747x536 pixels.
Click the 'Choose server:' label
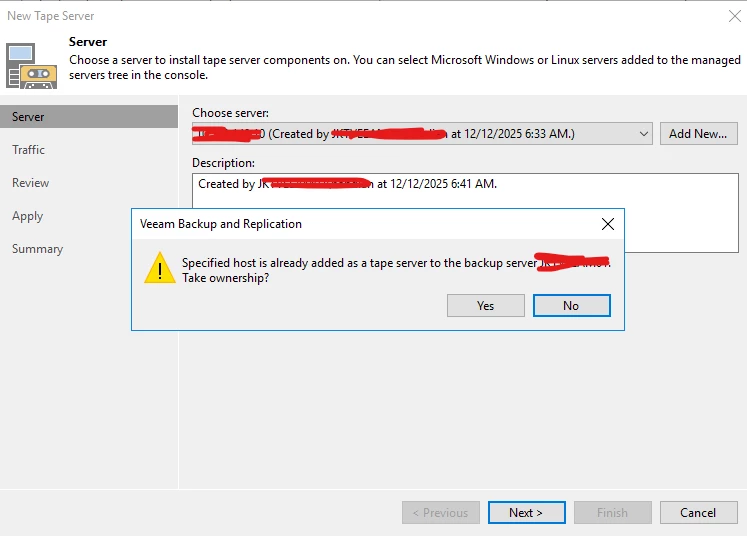point(230,113)
